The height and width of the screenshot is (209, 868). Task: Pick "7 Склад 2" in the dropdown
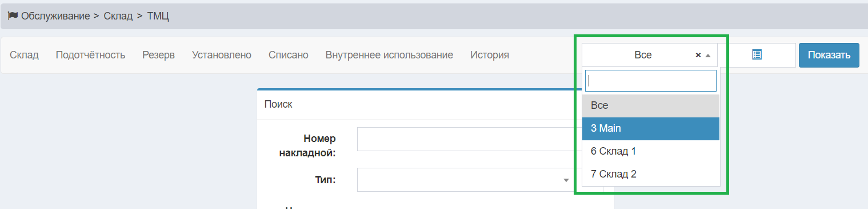[x=650, y=174]
